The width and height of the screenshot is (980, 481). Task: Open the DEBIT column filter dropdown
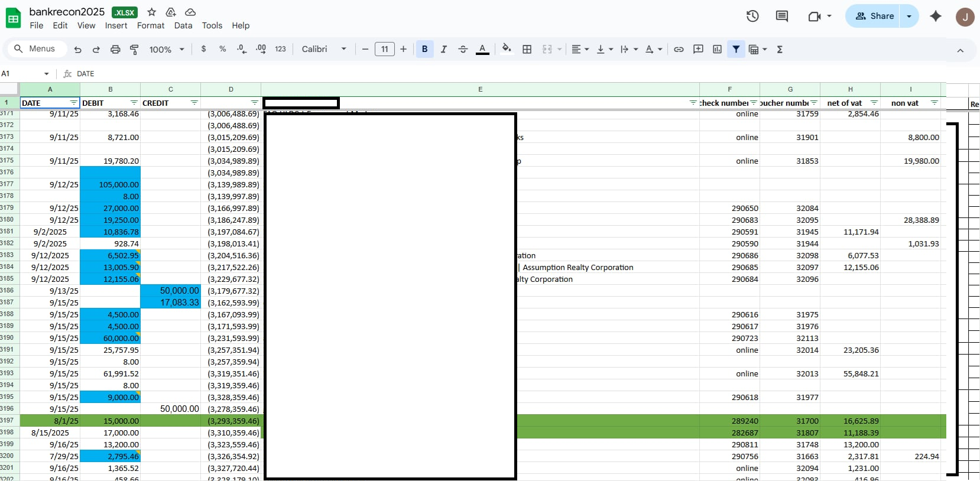[134, 103]
